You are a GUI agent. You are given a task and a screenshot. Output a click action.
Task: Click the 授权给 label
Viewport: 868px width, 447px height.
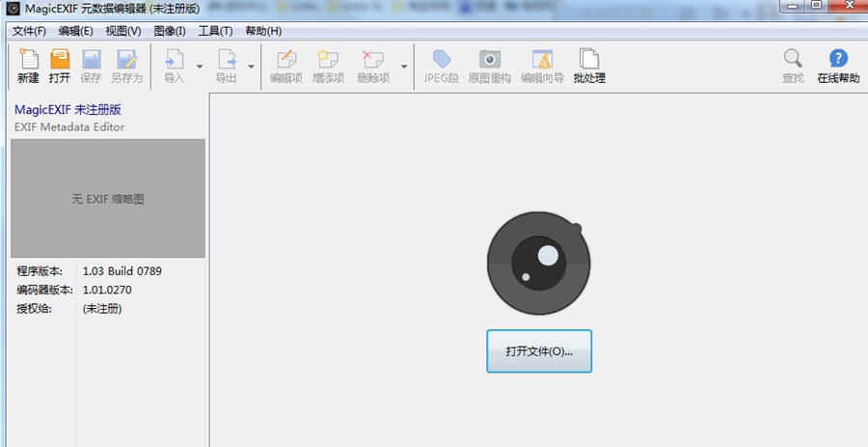click(34, 309)
